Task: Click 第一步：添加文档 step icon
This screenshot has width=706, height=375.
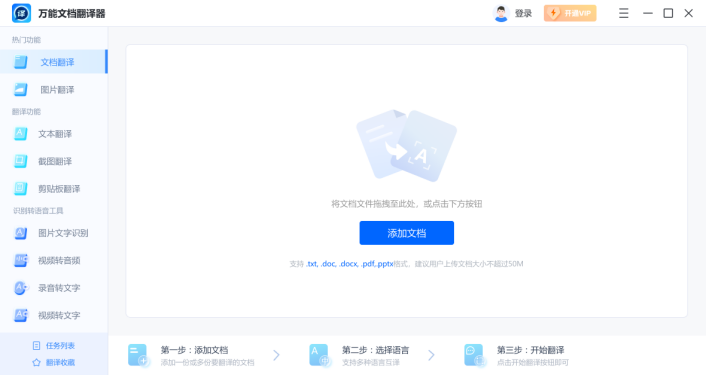Action: tap(138, 355)
